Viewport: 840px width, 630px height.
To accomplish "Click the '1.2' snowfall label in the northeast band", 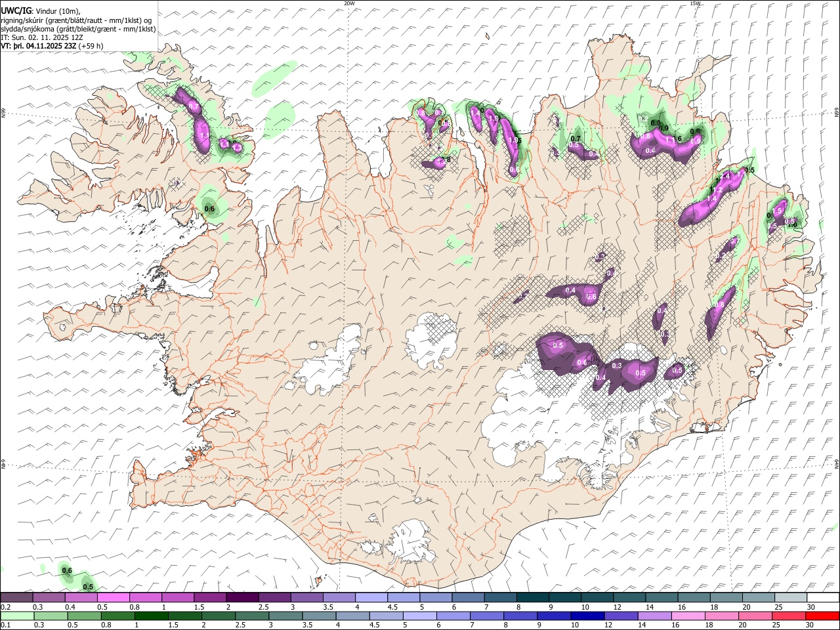I will coord(717,190).
